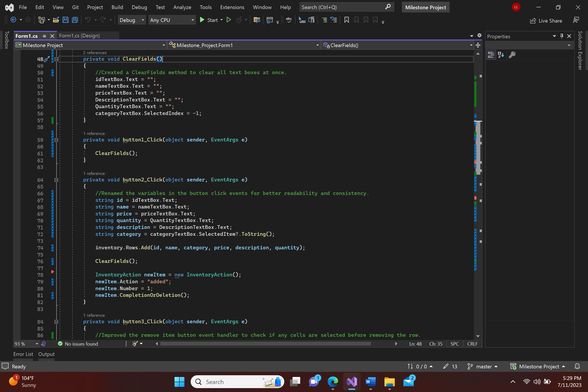Image resolution: width=588 pixels, height=392 pixels.
Task: Click the Save All icon
Action: [x=75, y=20]
